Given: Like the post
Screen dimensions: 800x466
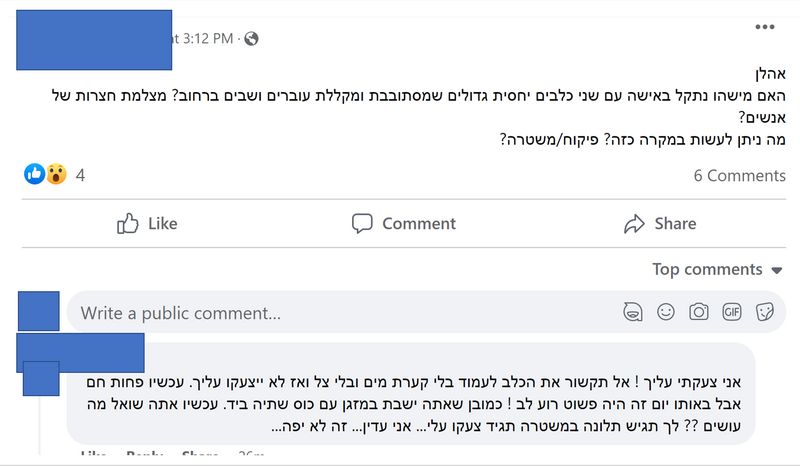Looking at the screenshot, I should [147, 224].
